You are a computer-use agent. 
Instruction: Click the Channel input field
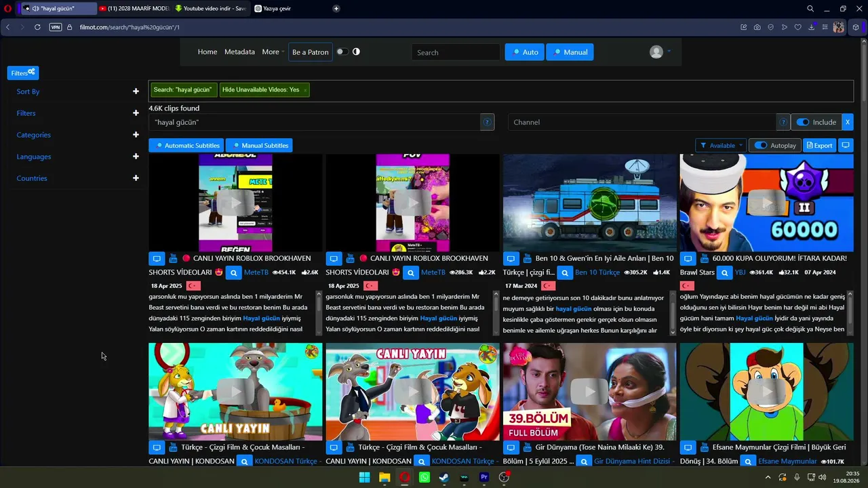642,122
